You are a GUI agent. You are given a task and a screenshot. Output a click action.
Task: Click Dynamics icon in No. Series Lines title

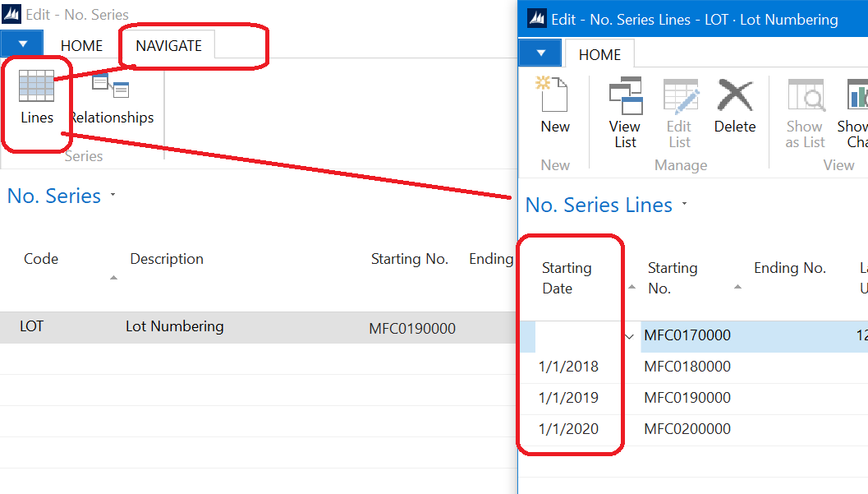(x=536, y=18)
